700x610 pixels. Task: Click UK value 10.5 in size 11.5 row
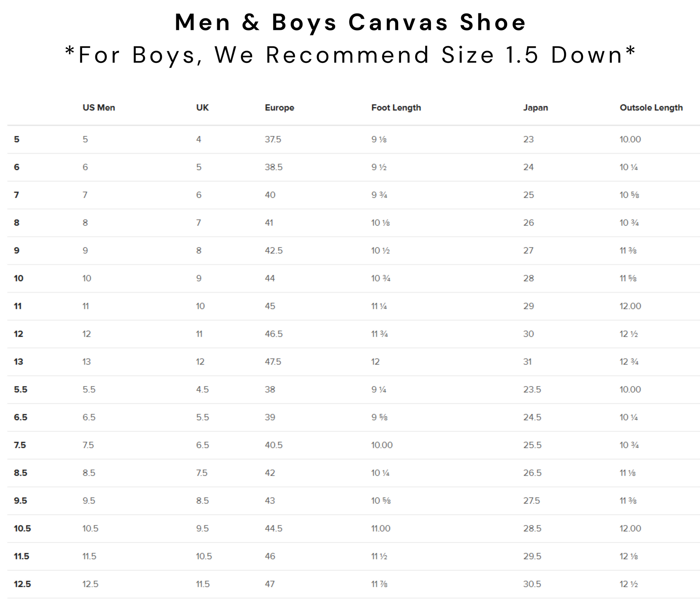point(204,556)
